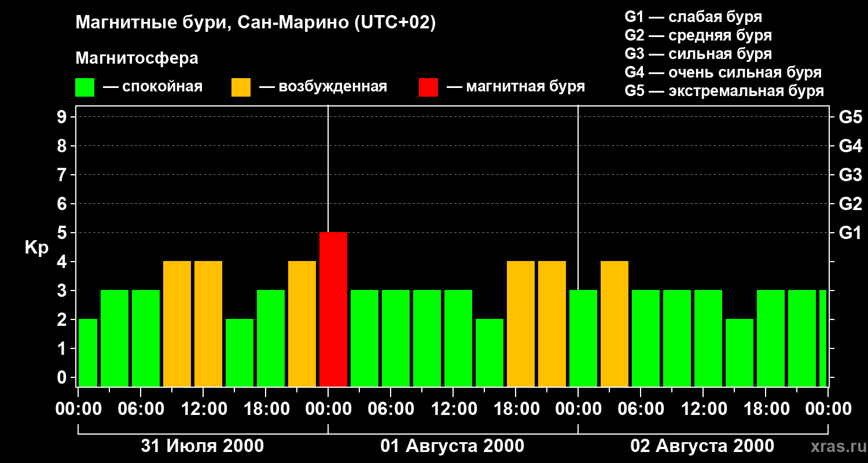Image resolution: width=868 pixels, height=463 pixels.
Task: Select the first green bar of 31 Июля
Action: coord(88,353)
